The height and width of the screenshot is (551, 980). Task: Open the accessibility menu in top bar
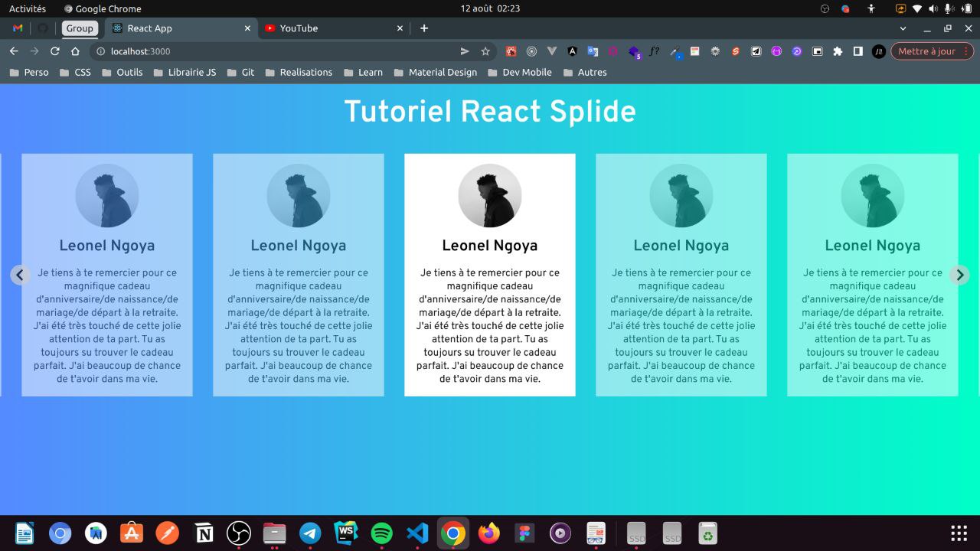pos(871,8)
